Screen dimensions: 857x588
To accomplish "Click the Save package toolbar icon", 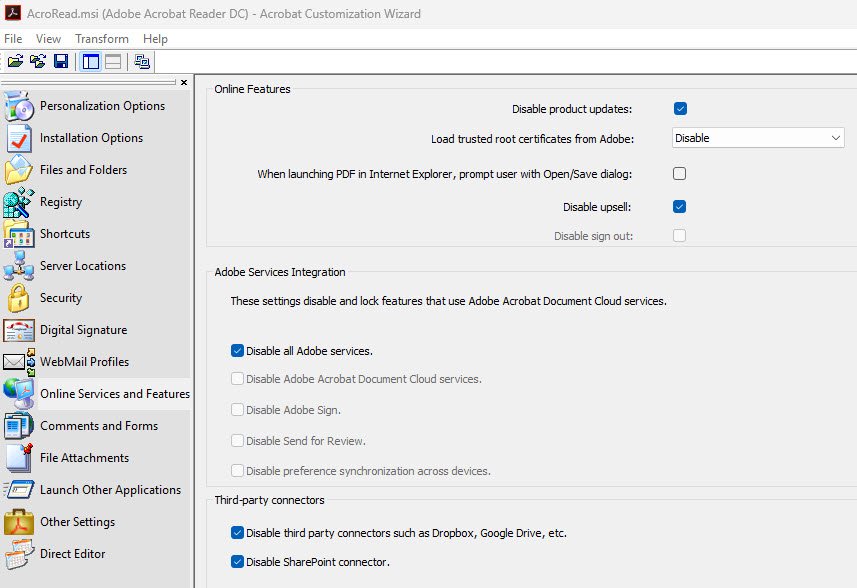I will click(x=61, y=62).
